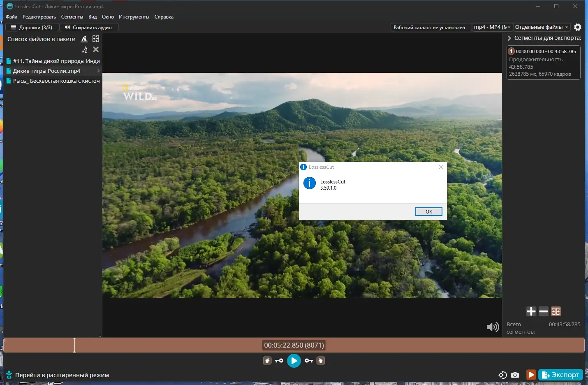
Task: Seek by clicking on the timeline bar
Action: tap(206, 345)
